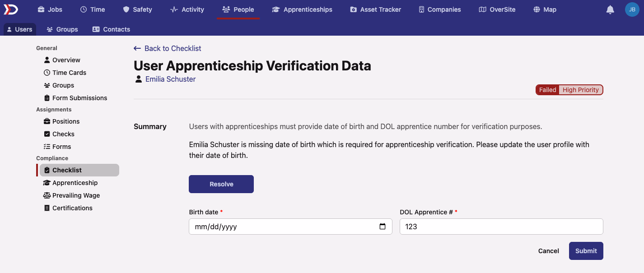Click the briefcase icon beside Jobs
Screen dimensions: 644x273
click(41, 9)
